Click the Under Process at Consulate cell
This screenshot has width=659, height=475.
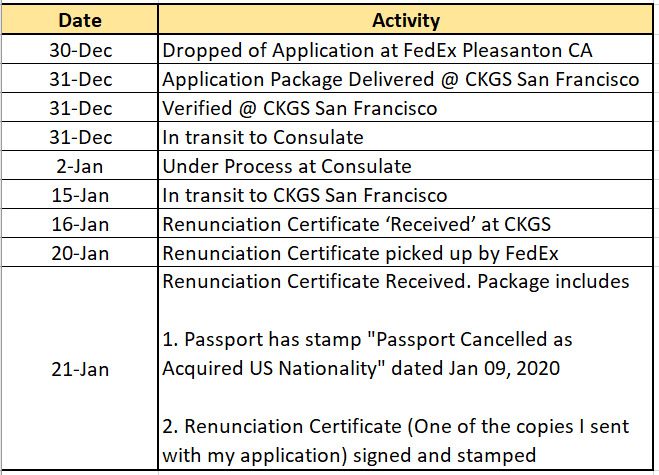pos(406,166)
